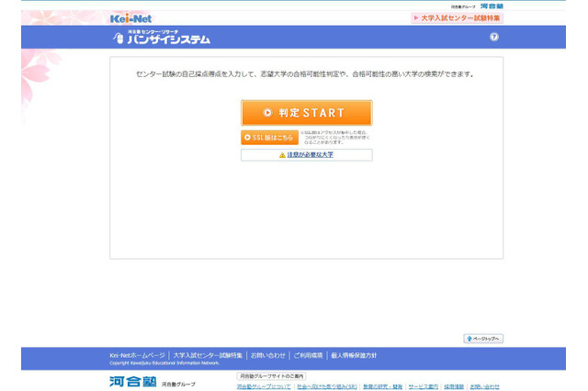This screenshot has height=391, width=588.
Task: Click the ページトップへ button
Action: 483,339
